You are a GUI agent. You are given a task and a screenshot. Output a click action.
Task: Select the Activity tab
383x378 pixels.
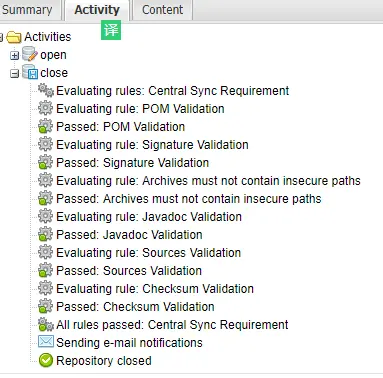pos(97,10)
